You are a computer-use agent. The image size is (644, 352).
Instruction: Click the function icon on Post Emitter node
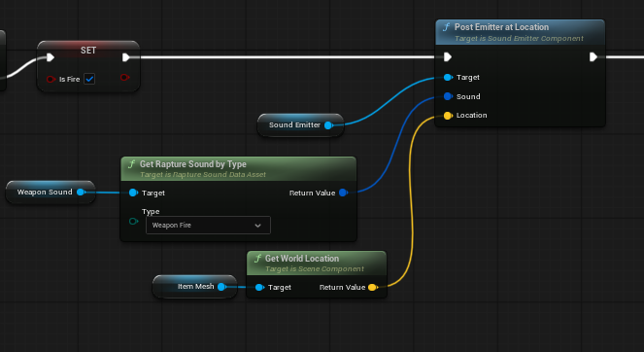[x=446, y=27]
